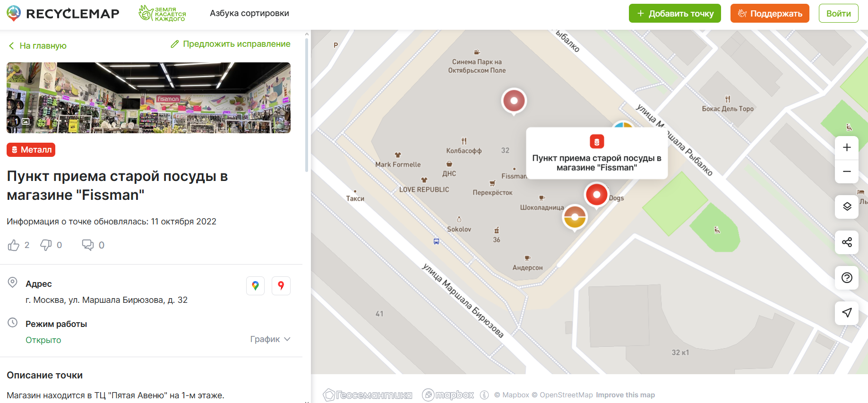Open address in Google Maps icon
868x403 pixels.
click(256, 286)
